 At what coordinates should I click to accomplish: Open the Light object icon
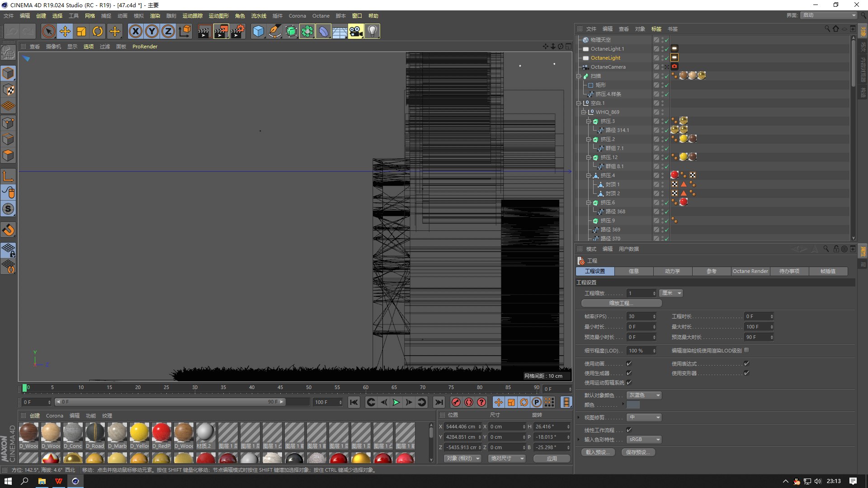372,31
